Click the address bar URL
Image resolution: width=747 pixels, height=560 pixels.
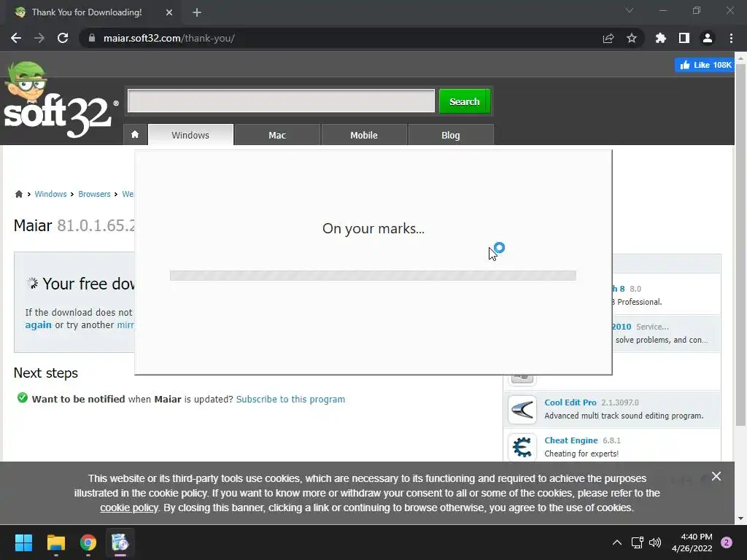(169, 38)
